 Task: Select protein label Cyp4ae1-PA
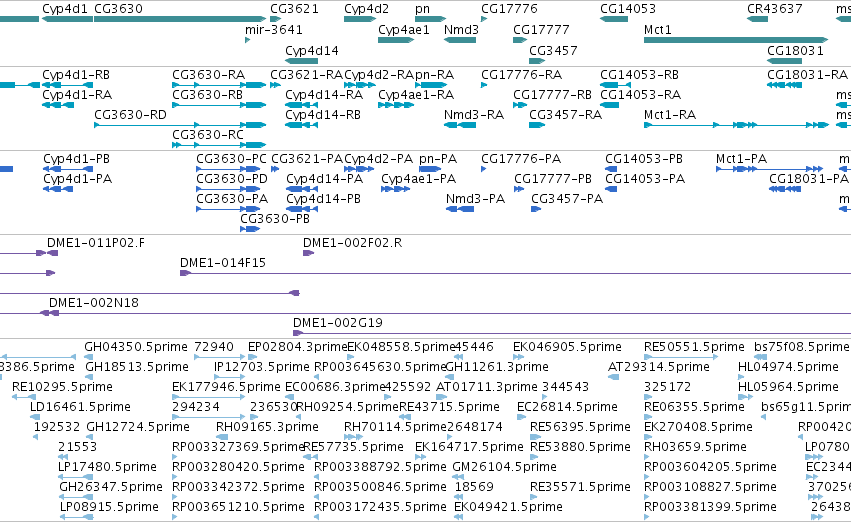(x=418, y=179)
